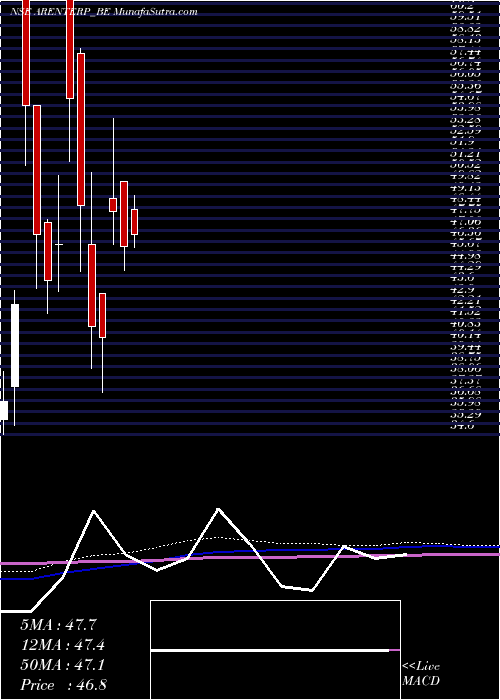This screenshot has width=500, height=700.
Task: Click the "50MA : 47.1" readout
Action: coord(62,665)
